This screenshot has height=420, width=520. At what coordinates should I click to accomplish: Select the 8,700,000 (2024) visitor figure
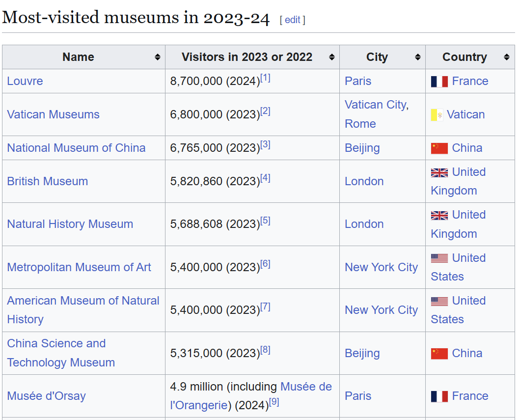pyautogui.click(x=215, y=82)
